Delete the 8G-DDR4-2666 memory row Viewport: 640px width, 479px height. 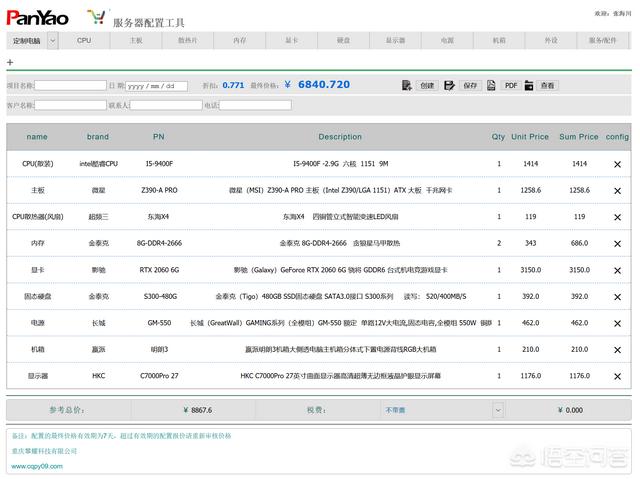[617, 244]
